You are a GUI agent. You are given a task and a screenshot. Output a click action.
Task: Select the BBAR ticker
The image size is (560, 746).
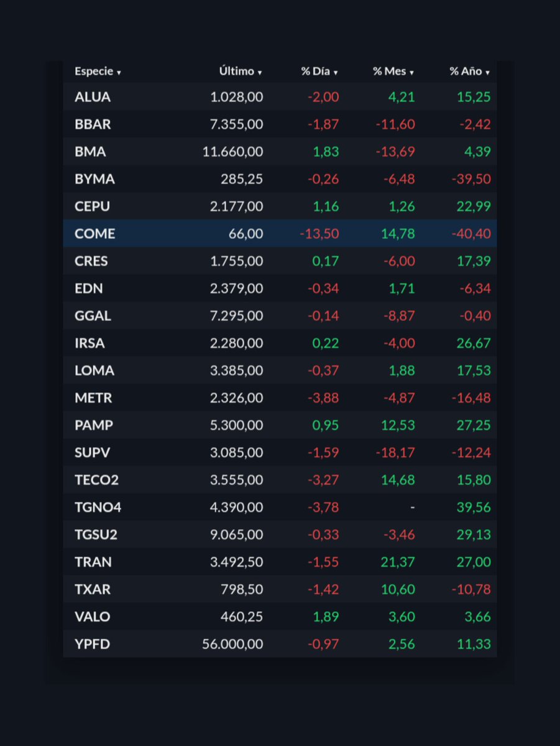[93, 124]
